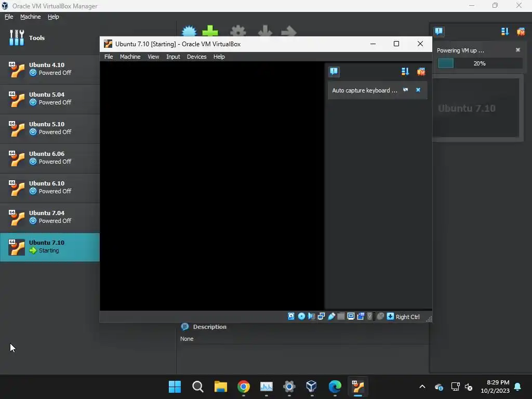
Task: Open the View menu in VM window
Action: (153, 57)
